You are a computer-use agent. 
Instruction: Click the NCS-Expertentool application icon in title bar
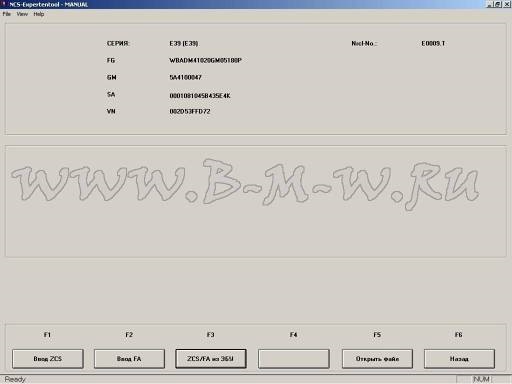pyautogui.click(x=4, y=4)
